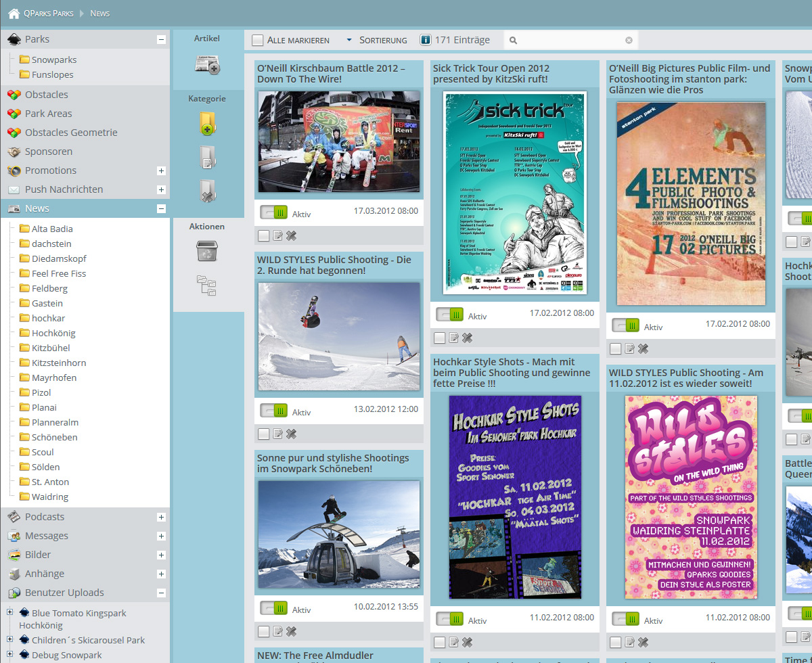
Task: Tick the checkbox for Hochkar Style Shots article
Action: 440,642
